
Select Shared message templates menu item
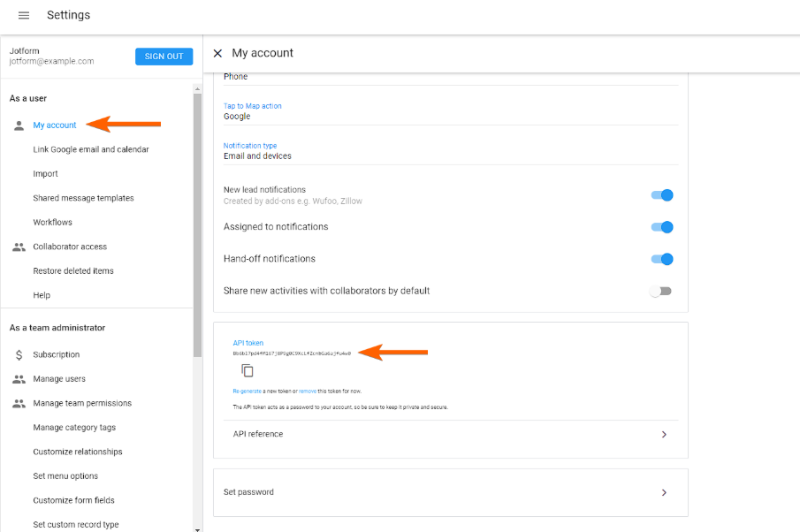pos(83,198)
